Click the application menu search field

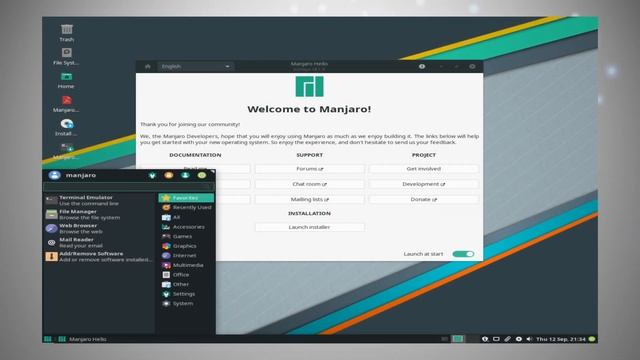pos(129,187)
